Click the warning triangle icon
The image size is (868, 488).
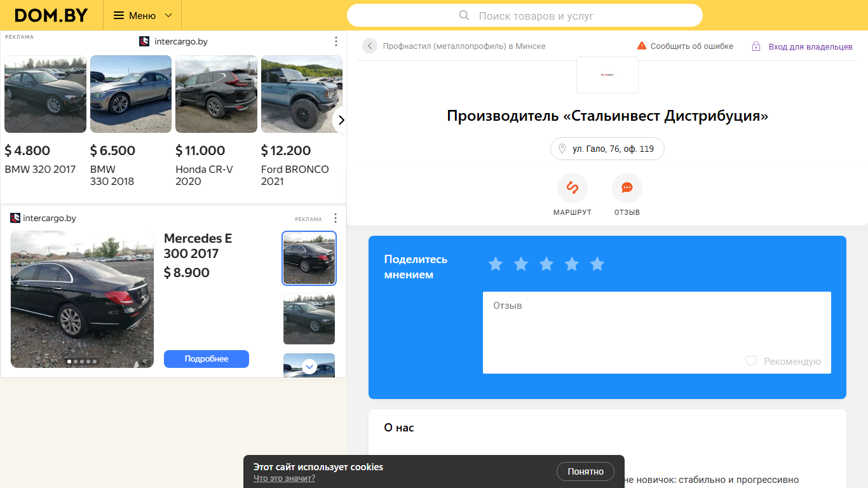pos(642,46)
